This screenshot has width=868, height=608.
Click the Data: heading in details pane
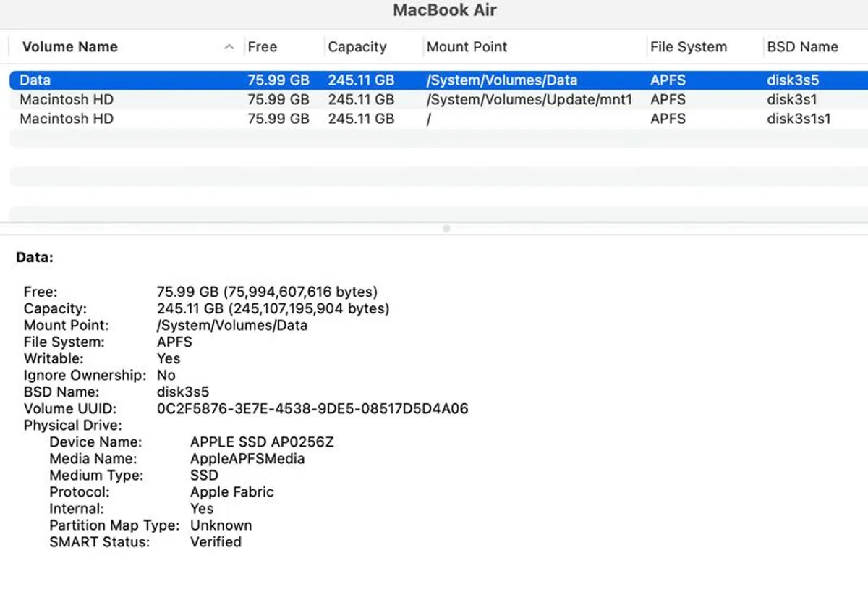pyautogui.click(x=35, y=257)
